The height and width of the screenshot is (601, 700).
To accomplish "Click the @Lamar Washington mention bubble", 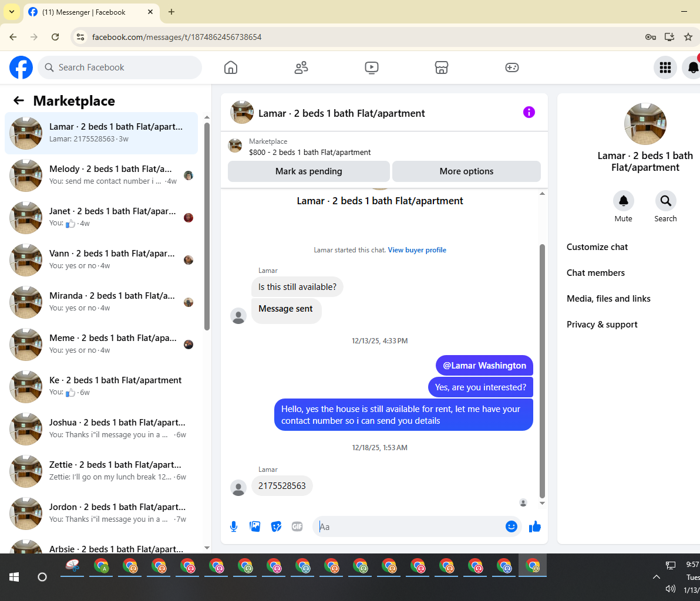I will pyautogui.click(x=484, y=366).
